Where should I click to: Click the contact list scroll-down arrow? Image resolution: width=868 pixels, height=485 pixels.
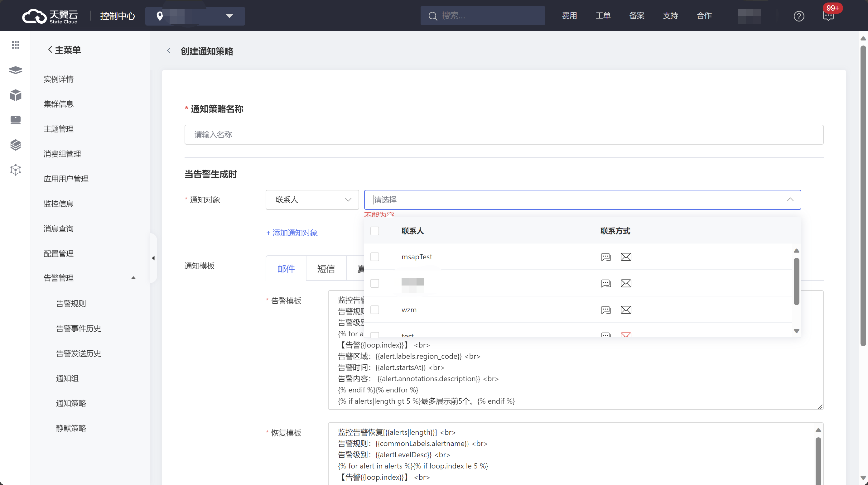796,331
